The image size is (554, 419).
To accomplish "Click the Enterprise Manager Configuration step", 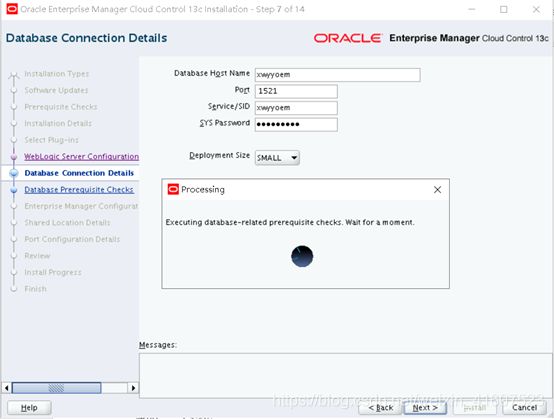I will (x=81, y=206).
